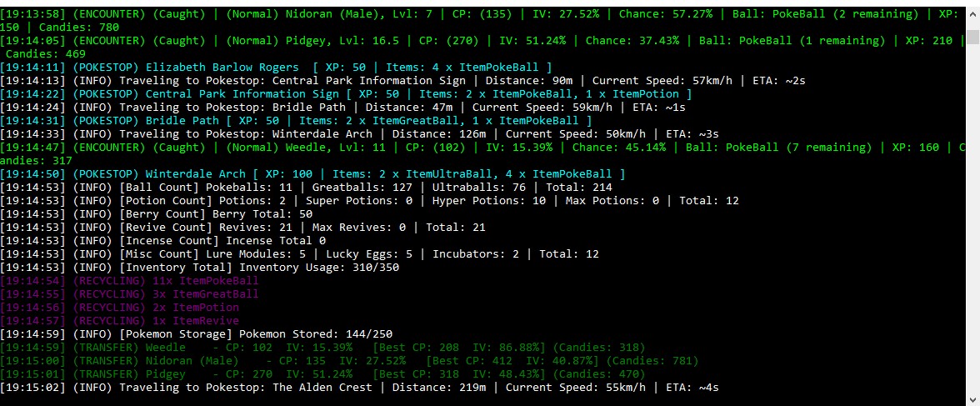
Task: Click the '(TRANSFER) Pidgey' line
Action: (x=322, y=373)
